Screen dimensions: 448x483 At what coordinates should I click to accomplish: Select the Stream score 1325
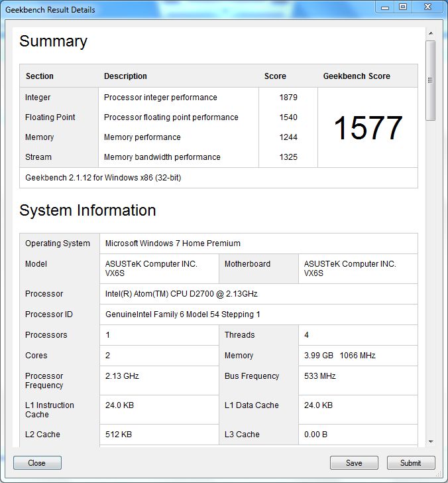pyautogui.click(x=288, y=157)
